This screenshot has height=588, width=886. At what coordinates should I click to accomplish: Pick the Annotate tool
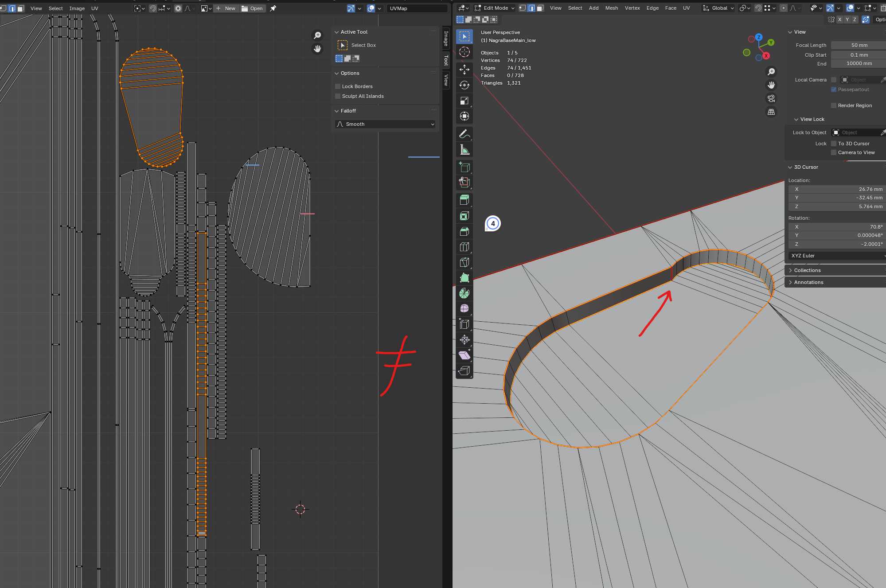tap(464, 134)
